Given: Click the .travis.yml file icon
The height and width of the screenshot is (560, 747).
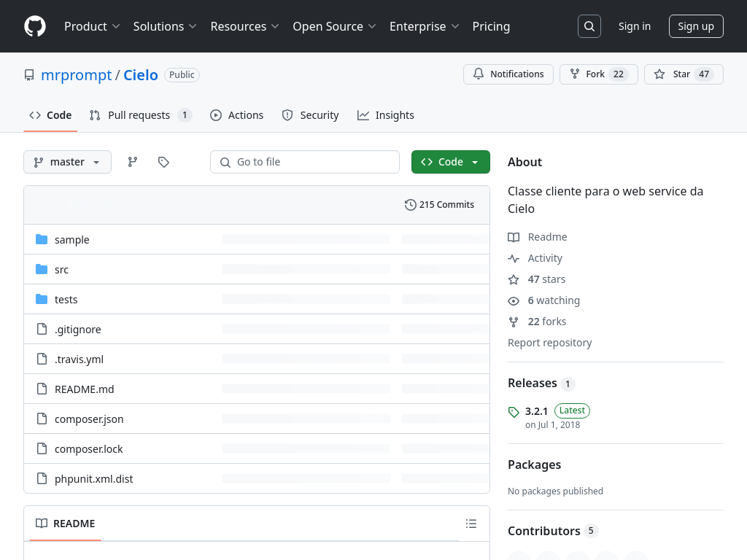Looking at the screenshot, I should click(42, 359).
